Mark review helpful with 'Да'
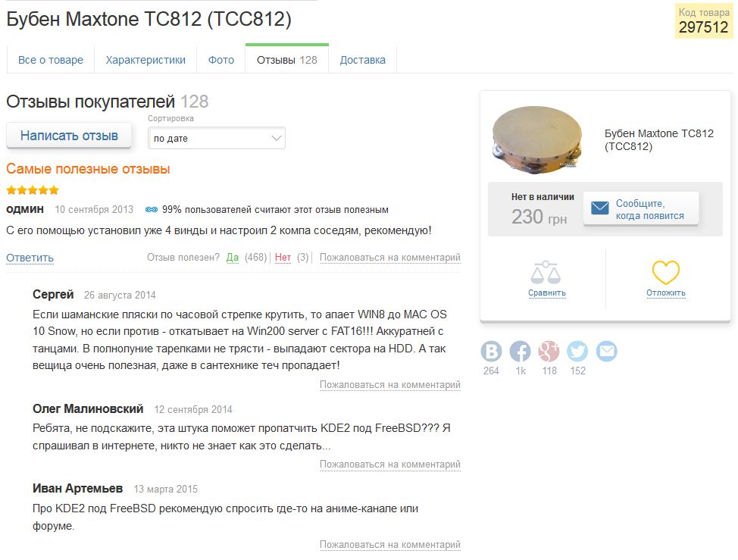The height and width of the screenshot is (560, 738). 233,258
